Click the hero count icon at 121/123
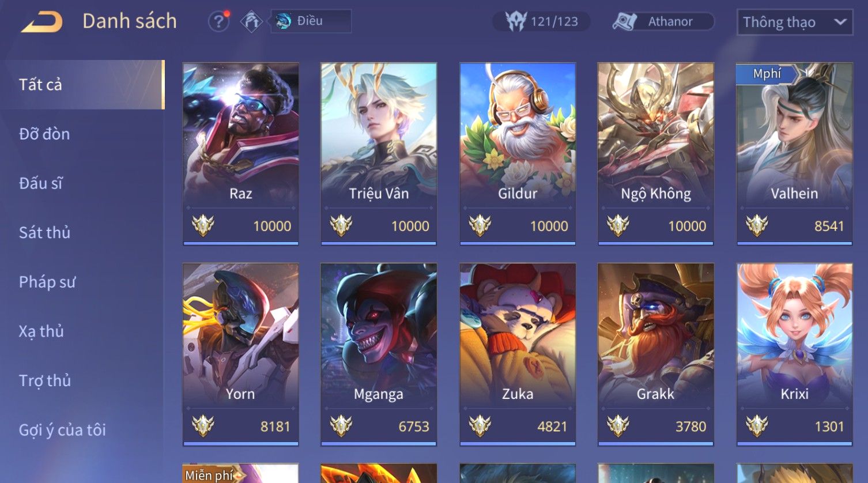 (x=516, y=21)
